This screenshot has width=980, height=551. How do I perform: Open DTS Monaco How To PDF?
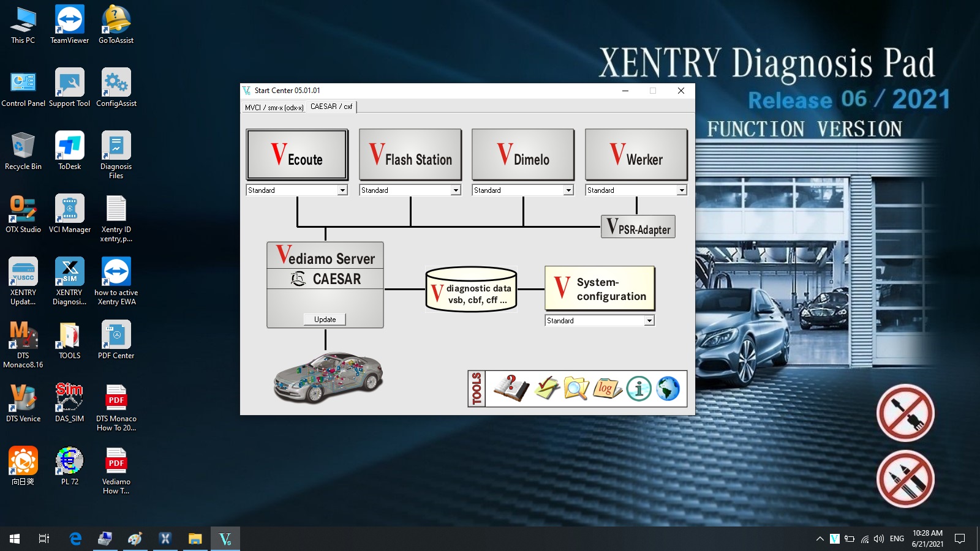point(116,408)
